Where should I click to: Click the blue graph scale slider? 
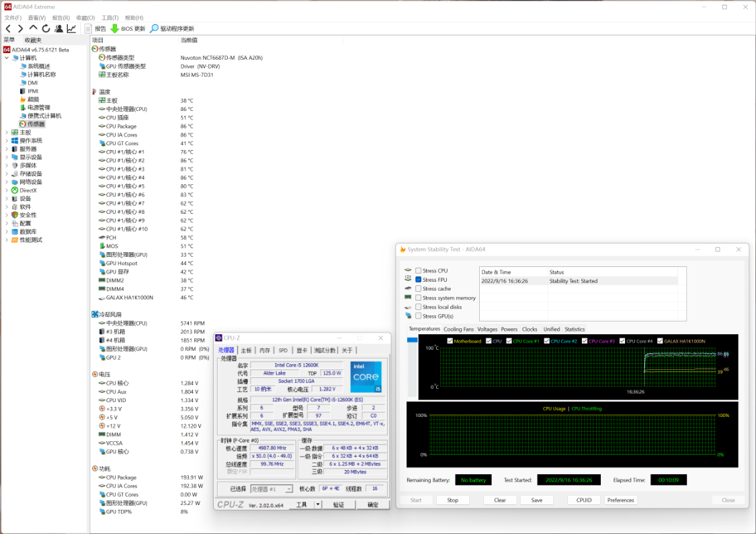(412, 340)
